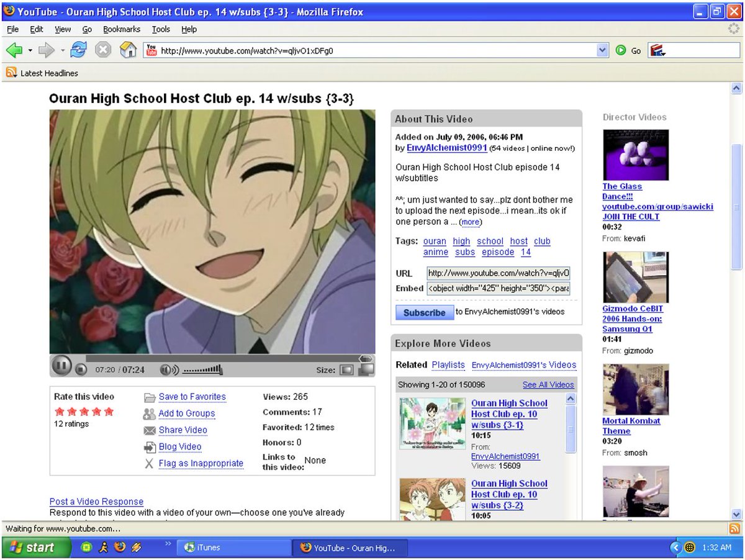Open the forward button history dropdown arrow
Screen dimensions: 745x560
pyautogui.click(x=63, y=50)
